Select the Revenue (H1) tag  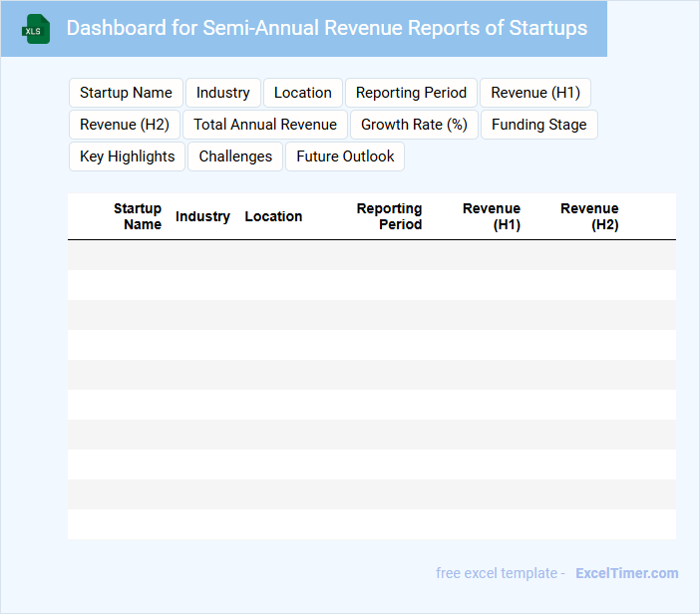coord(535,93)
